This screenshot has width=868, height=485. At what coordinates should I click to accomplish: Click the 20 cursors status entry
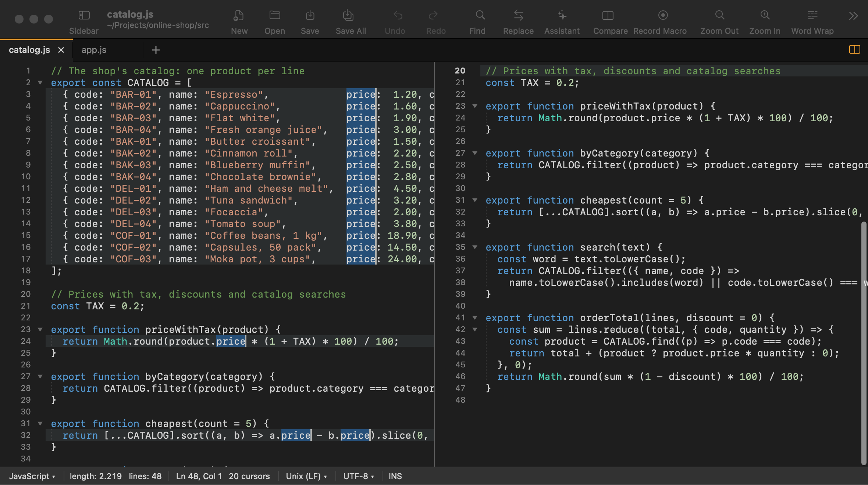click(249, 476)
